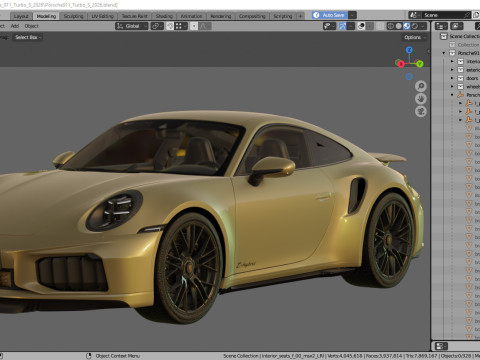Click the doors collection icon

click(460, 78)
